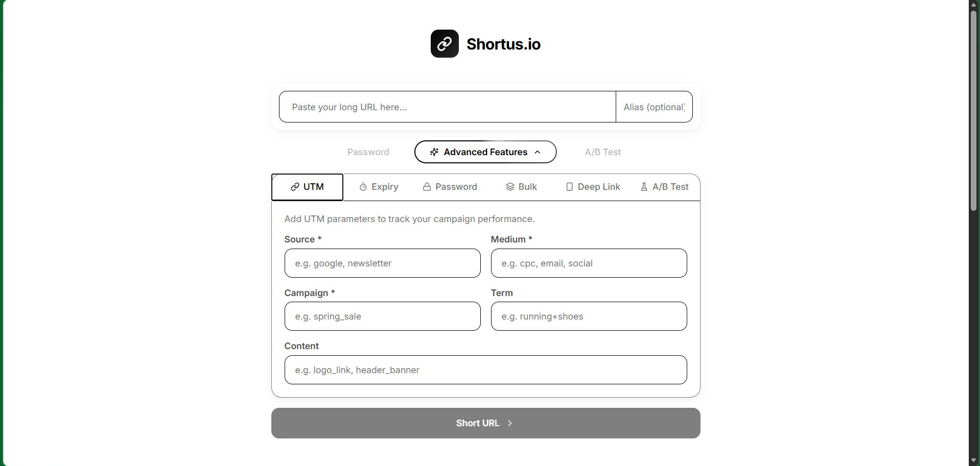Viewport: 980px width, 466px height.
Task: Click the arrow icon inside Short URL button
Action: click(x=509, y=423)
